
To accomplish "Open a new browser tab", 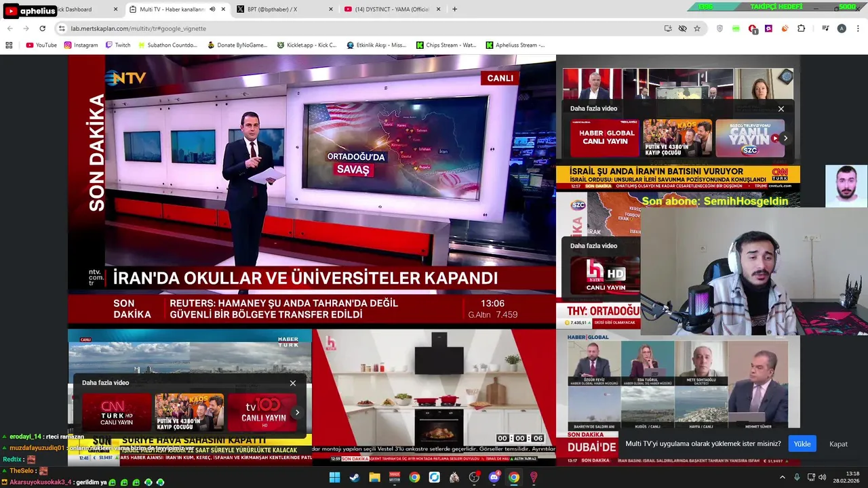I will 454,9.
